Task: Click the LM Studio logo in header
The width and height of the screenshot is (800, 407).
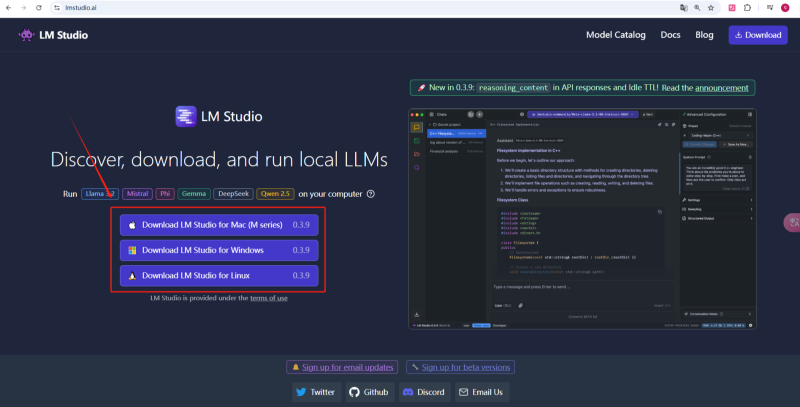Action: click(52, 35)
